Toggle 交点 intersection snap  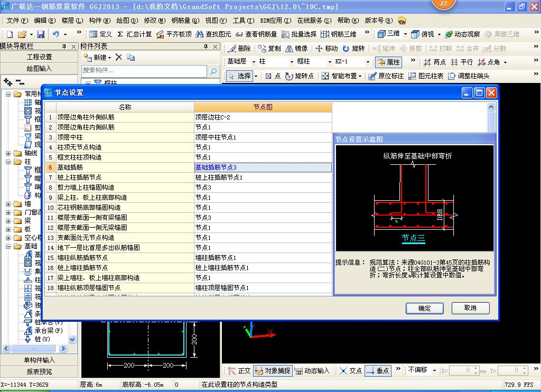coord(351,371)
